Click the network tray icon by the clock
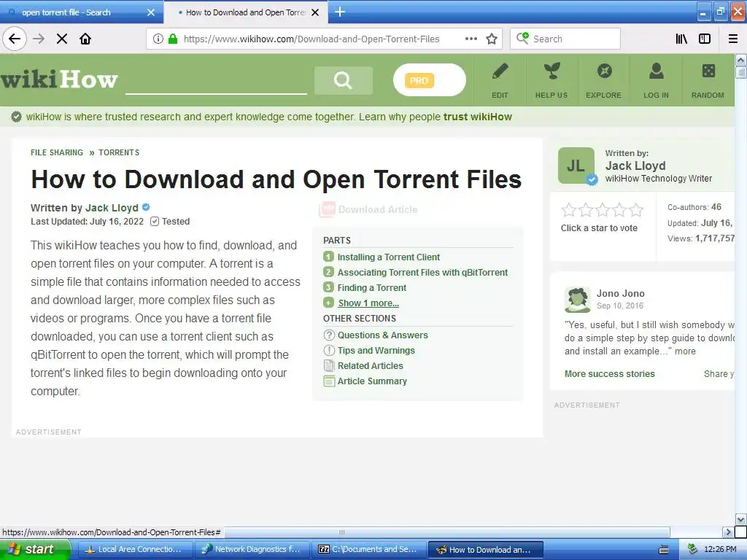The image size is (747, 560). click(692, 550)
